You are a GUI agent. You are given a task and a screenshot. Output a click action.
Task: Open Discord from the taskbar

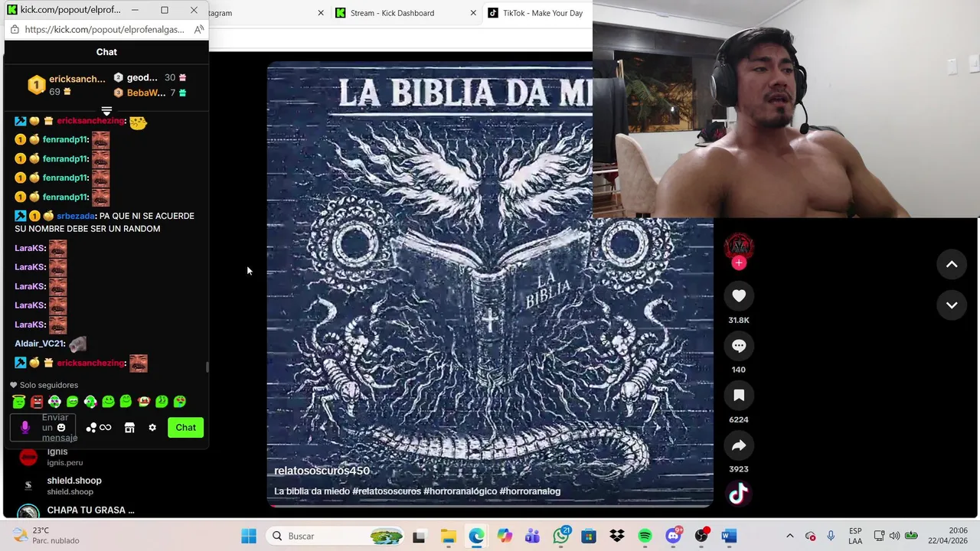coord(673,536)
